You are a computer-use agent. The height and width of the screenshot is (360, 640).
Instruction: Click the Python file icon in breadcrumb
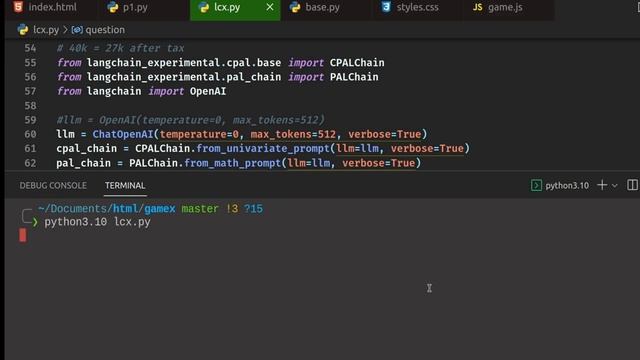coord(23,30)
